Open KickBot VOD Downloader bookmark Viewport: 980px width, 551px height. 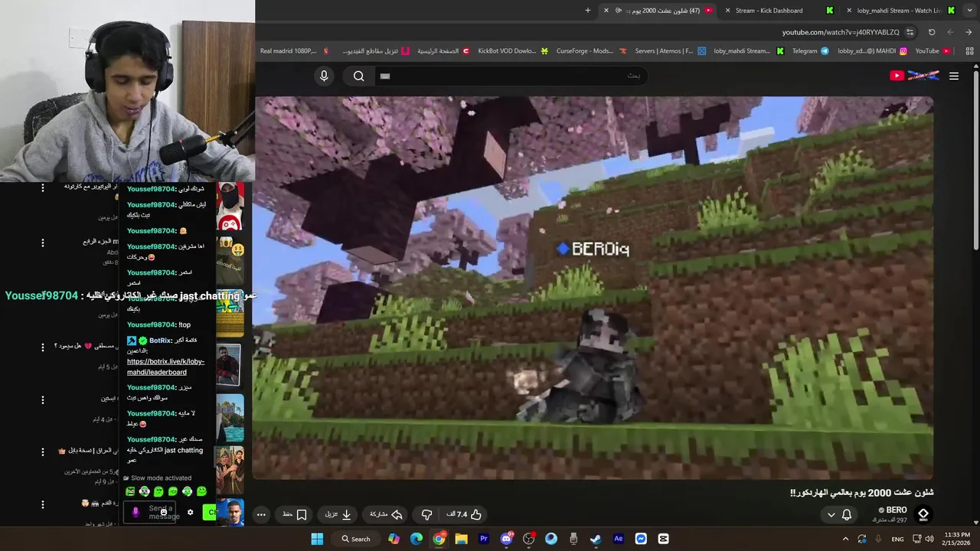tap(513, 51)
